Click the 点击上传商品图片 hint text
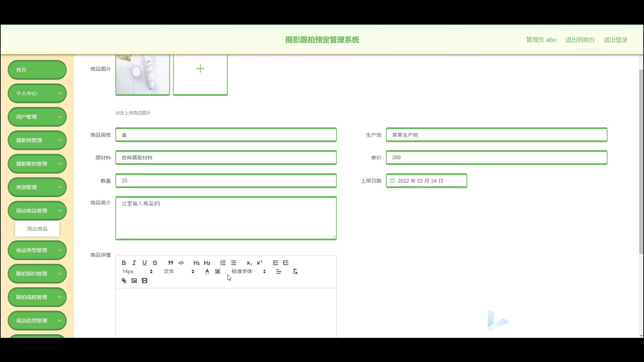 [x=133, y=113]
